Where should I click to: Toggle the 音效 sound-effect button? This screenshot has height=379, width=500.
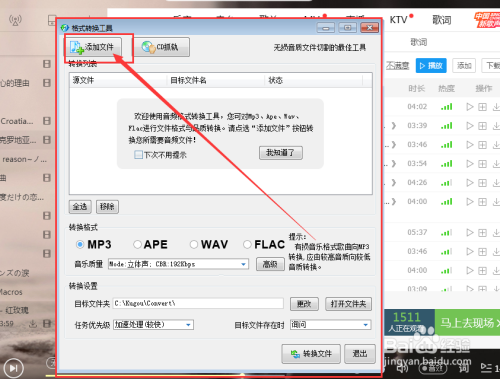coord(433,368)
